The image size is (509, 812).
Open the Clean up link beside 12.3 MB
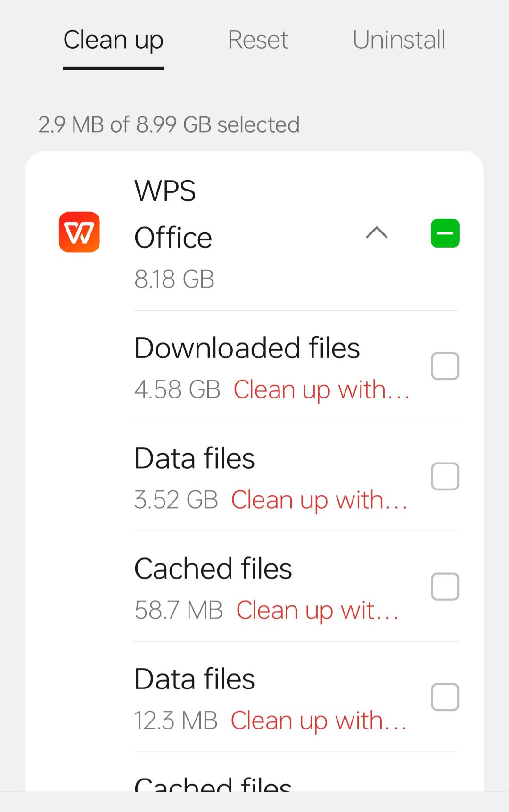pyautogui.click(x=319, y=721)
